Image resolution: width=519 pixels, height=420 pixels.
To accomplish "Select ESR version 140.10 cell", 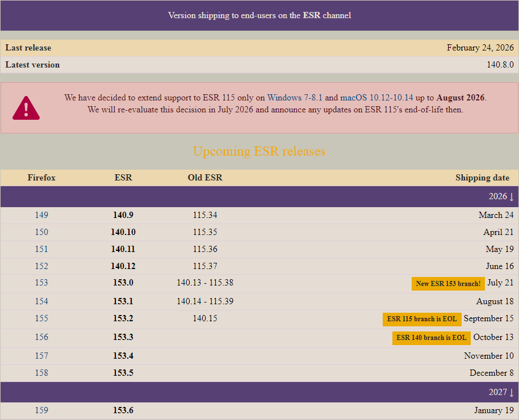I will (x=123, y=232).
